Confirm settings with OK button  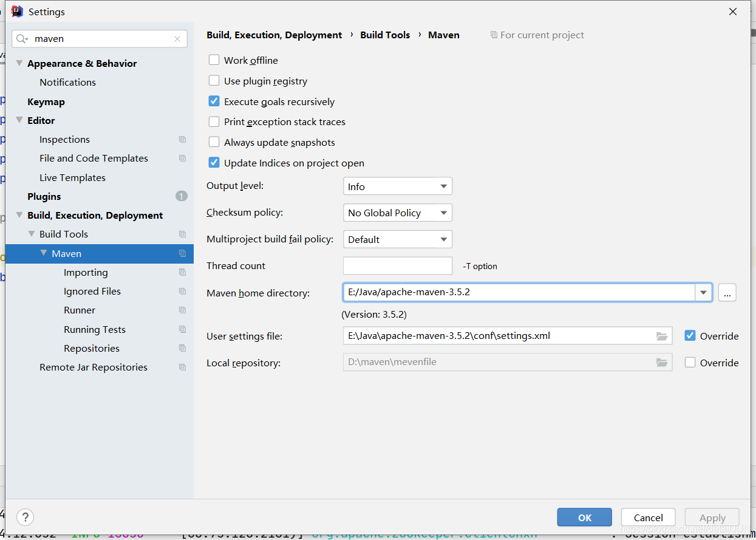[x=585, y=518]
